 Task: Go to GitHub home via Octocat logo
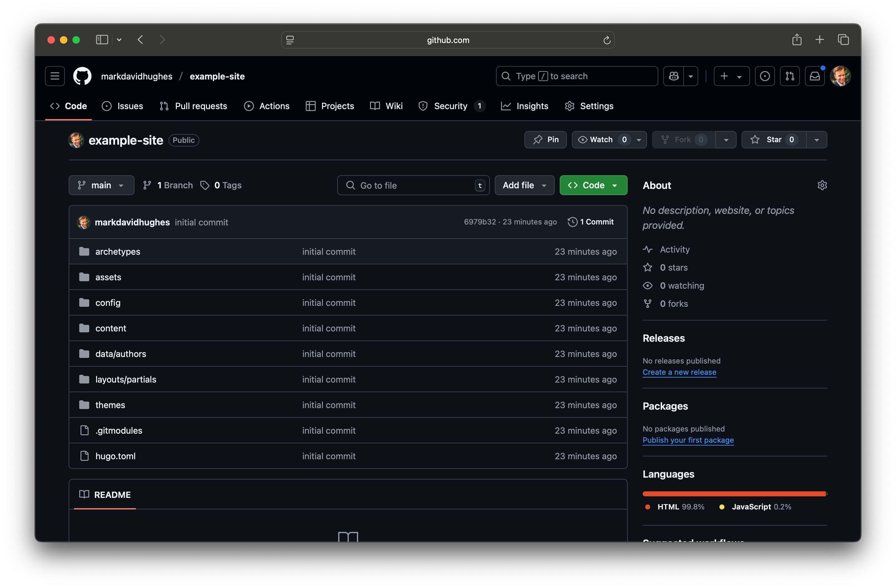82,76
